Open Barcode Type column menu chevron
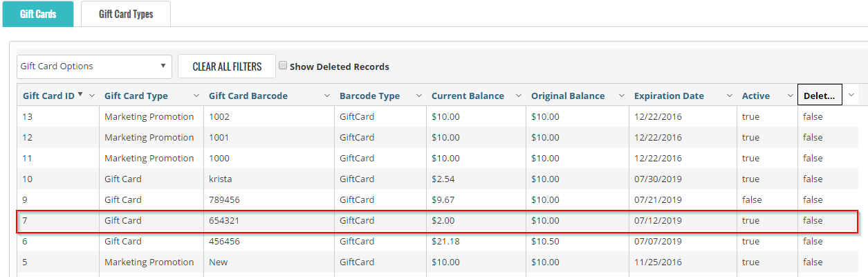 (419, 96)
